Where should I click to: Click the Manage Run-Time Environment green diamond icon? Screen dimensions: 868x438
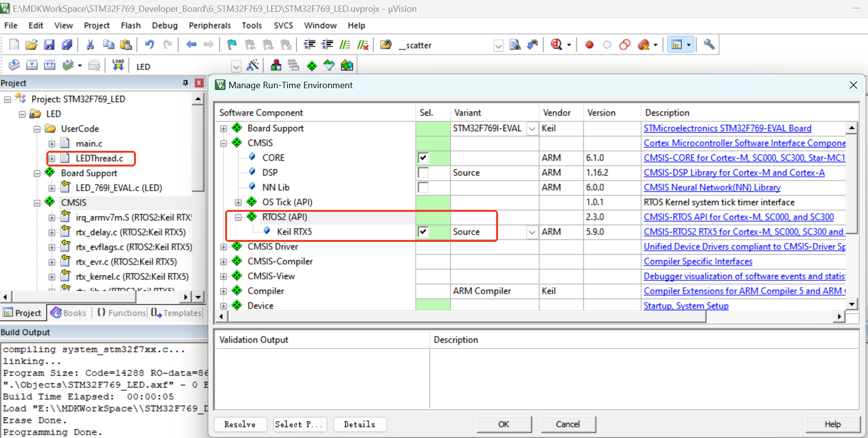[312, 66]
